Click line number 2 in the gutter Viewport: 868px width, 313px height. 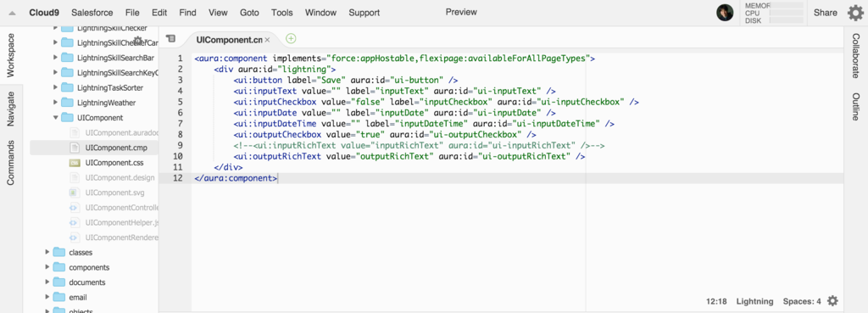point(180,69)
